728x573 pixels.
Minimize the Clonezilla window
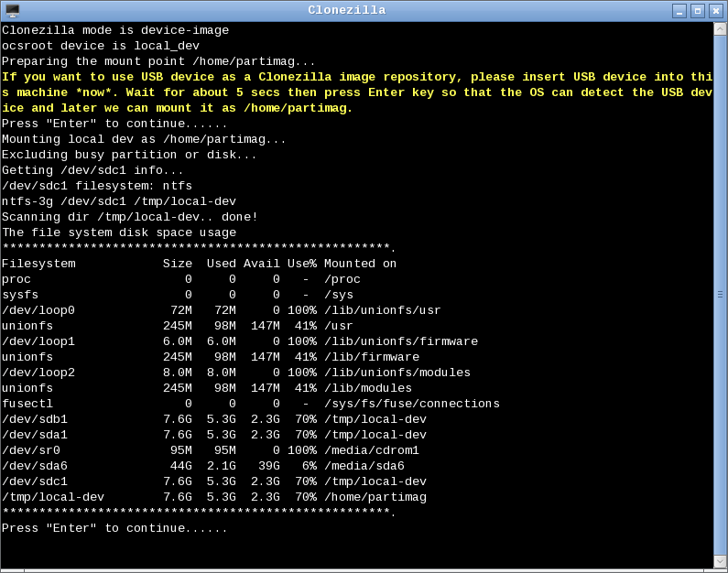pyautogui.click(x=679, y=11)
